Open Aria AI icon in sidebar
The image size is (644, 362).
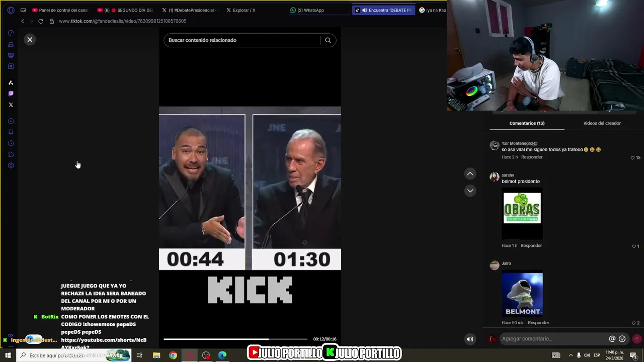tap(11, 82)
